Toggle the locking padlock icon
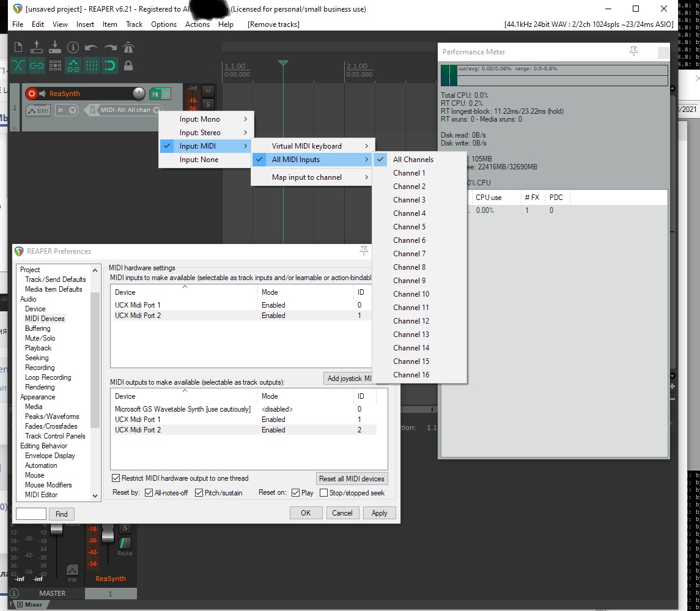Viewport: 700px width, 611px height. tap(128, 65)
